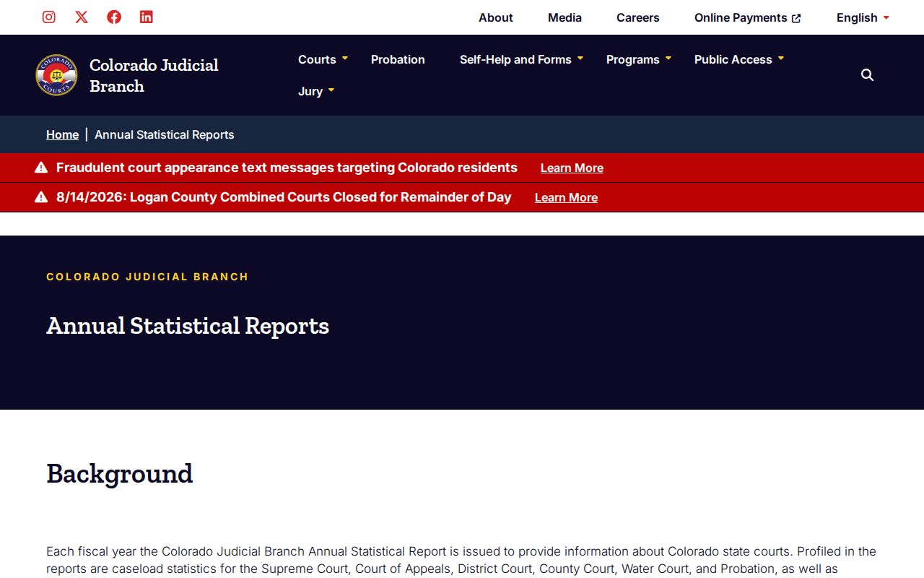
Task: Open the X (Twitter) social icon
Action: click(x=82, y=17)
